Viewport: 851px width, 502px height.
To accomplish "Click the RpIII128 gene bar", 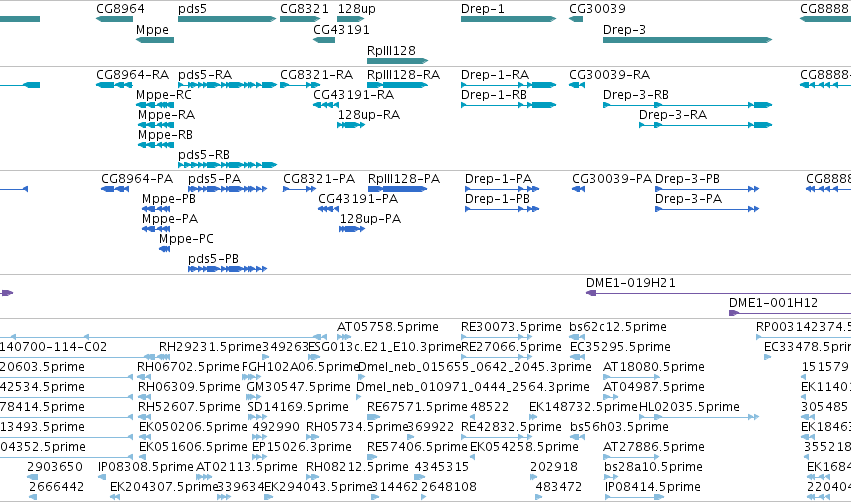I will [398, 60].
